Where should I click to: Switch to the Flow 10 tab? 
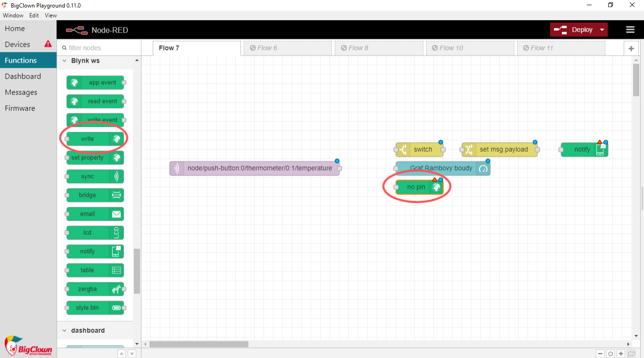pos(471,48)
